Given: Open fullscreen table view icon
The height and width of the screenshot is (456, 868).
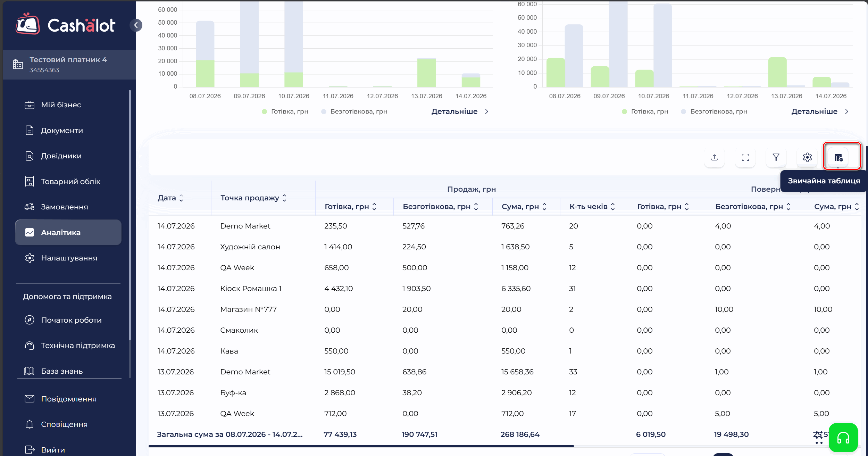Looking at the screenshot, I should coord(745,157).
